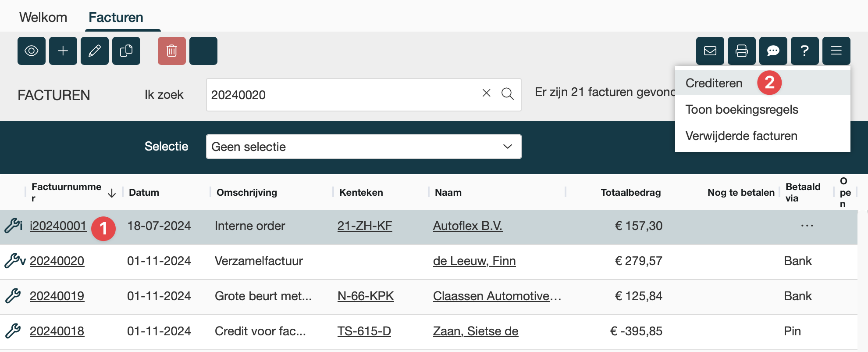Click the copy invoice icon
This screenshot has width=868, height=352.
126,51
